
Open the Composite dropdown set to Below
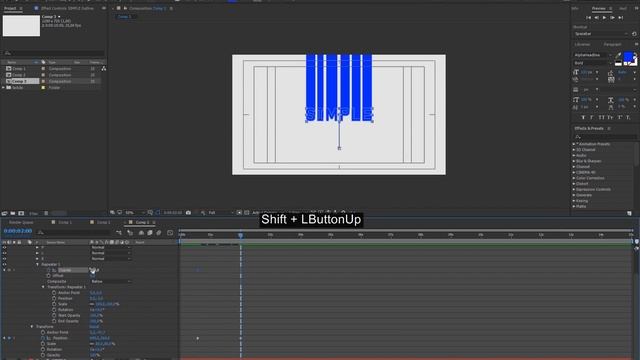111,282
